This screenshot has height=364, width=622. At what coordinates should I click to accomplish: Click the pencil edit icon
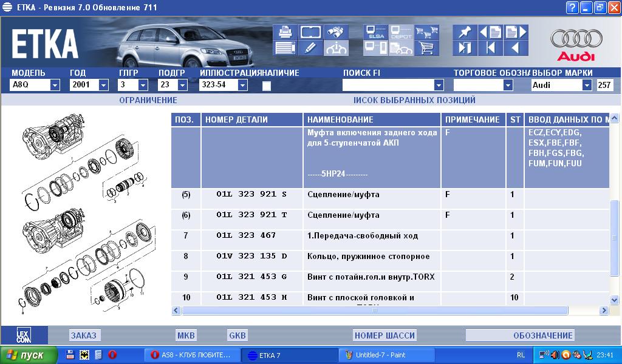(310, 48)
